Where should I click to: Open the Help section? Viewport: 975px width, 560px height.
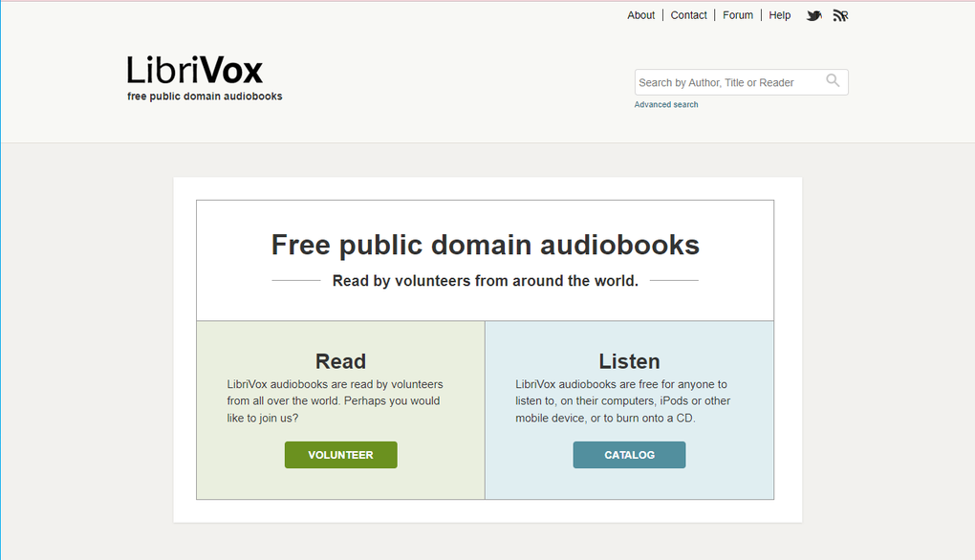(x=779, y=15)
